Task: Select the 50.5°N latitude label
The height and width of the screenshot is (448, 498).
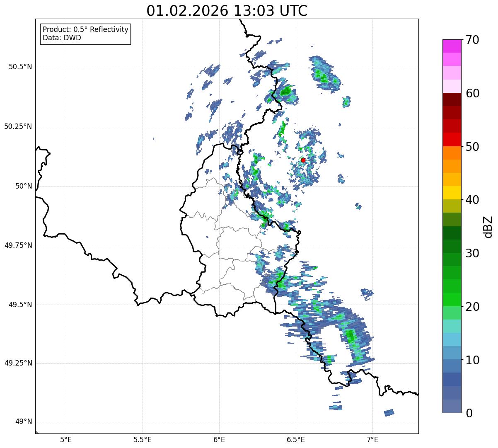Action: pos(20,67)
